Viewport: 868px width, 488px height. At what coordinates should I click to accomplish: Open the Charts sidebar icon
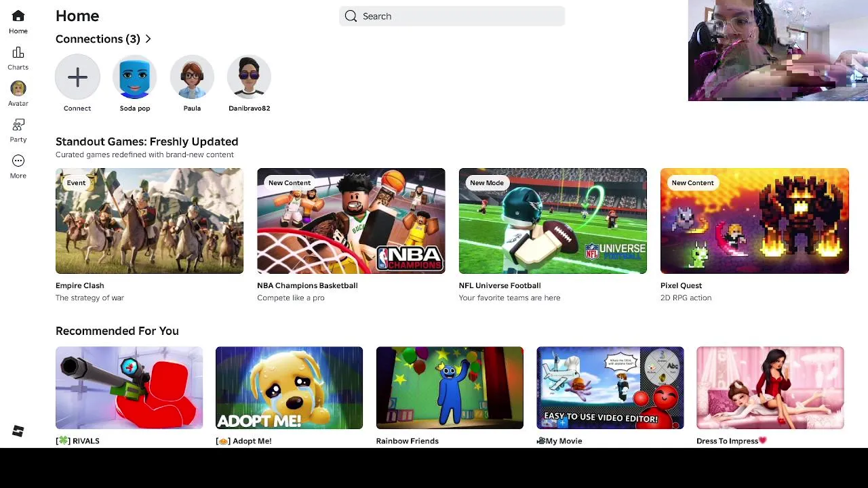(18, 52)
